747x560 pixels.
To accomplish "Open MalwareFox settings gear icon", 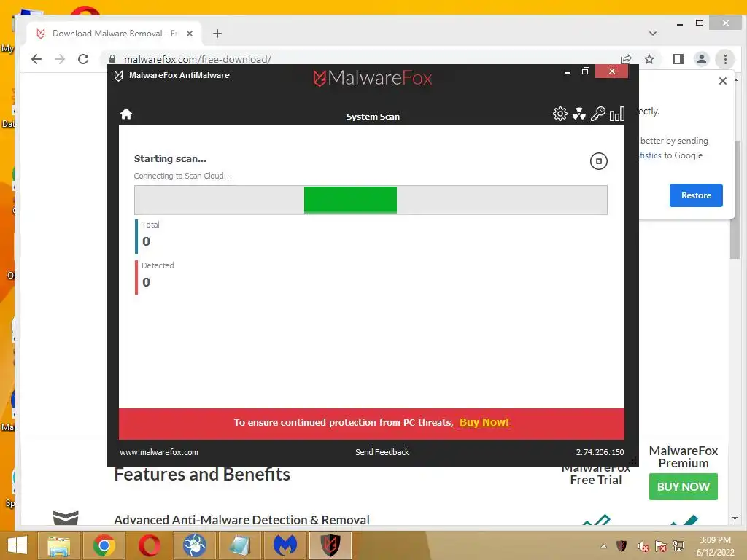I will pyautogui.click(x=560, y=114).
